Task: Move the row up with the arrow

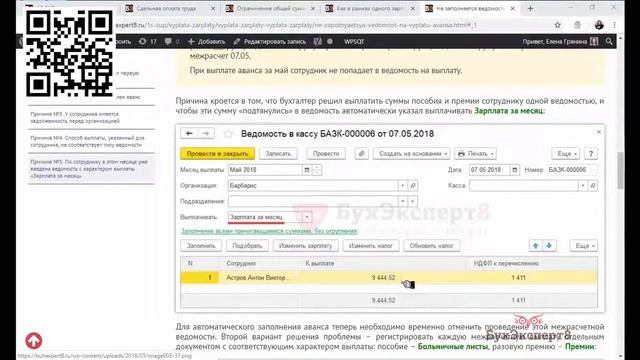Action: pyautogui.click(x=536, y=246)
